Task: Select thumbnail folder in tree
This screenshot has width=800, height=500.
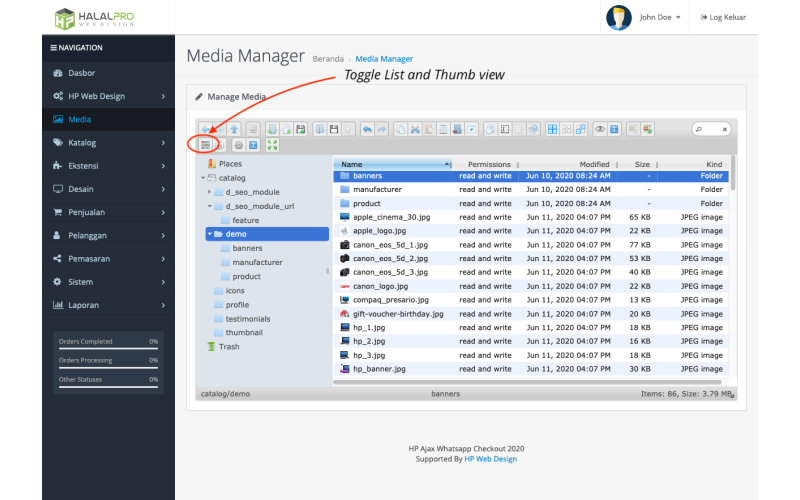Action: click(x=244, y=333)
